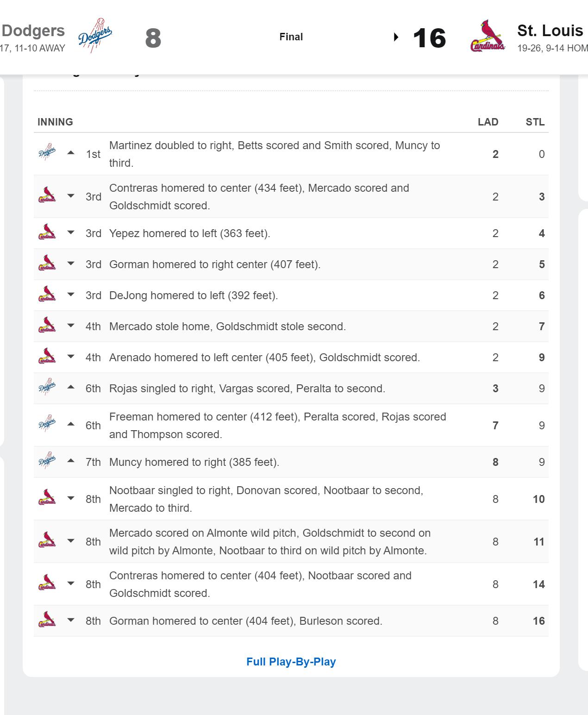The image size is (588, 715).
Task: Click top-inning arrow on Rojas singled row
Action: [x=71, y=387]
